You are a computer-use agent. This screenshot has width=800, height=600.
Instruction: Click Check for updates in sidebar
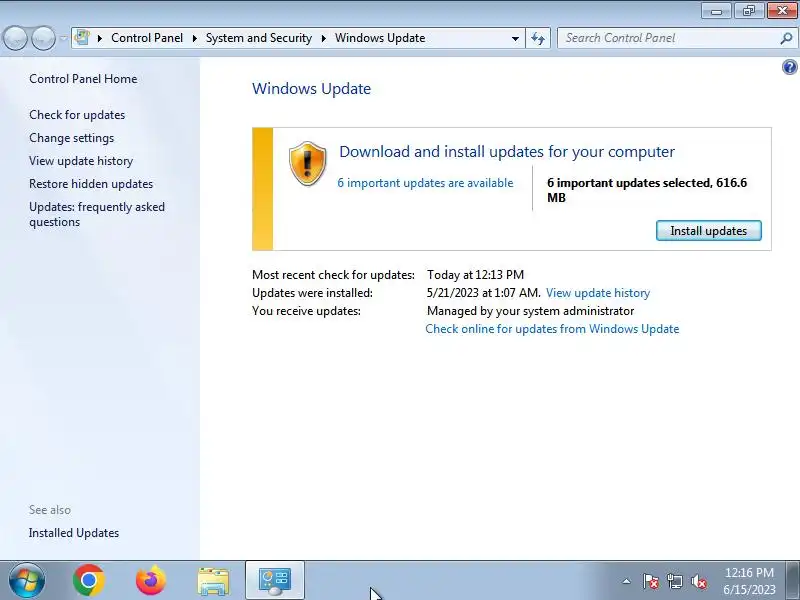(77, 115)
